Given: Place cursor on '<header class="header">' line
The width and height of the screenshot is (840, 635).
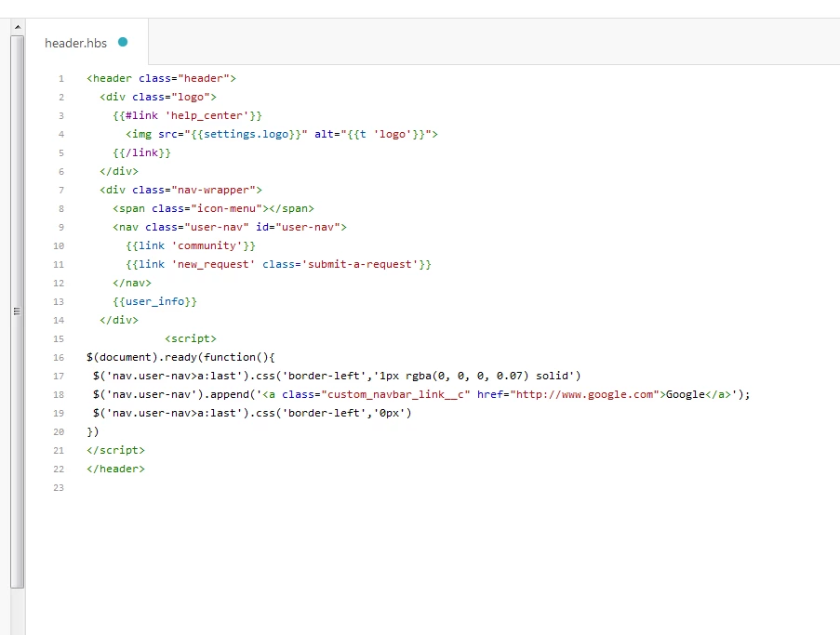Looking at the screenshot, I should click(x=161, y=78).
